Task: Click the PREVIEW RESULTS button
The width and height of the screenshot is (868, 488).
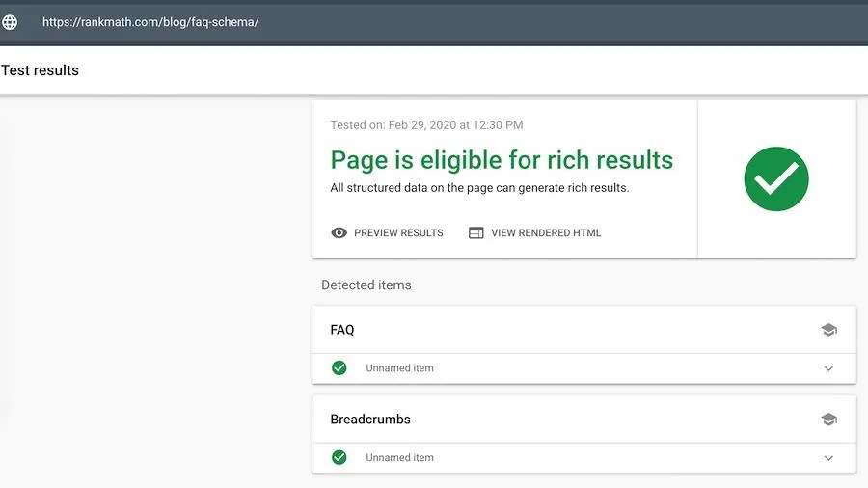Action: click(x=398, y=232)
